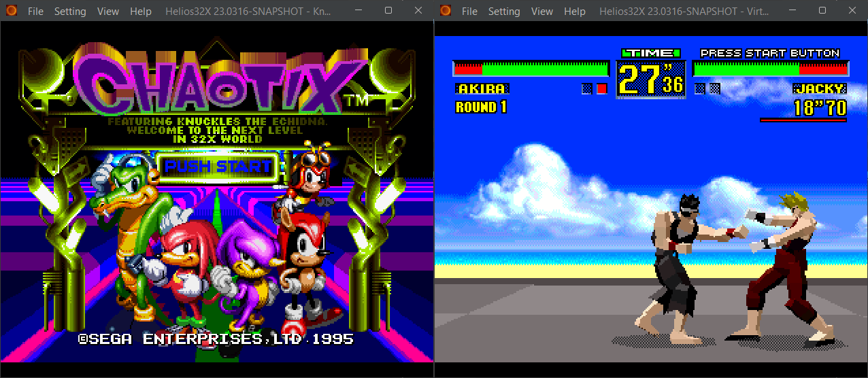Screen dimensions: 868x378
Task: Maximize the Knuckles Chaotix emulator window
Action: pyautogui.click(x=388, y=11)
